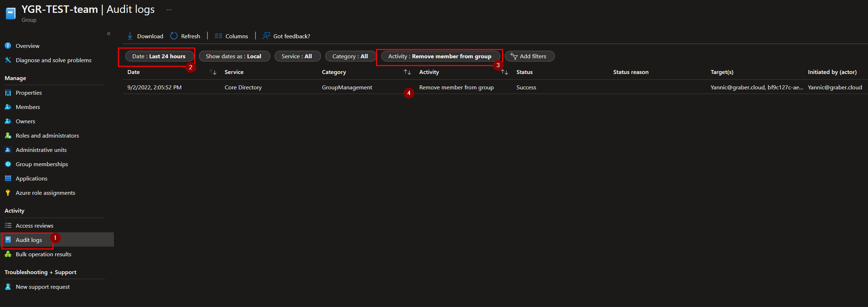Screen dimensions: 868x307
Task: Sort by the Date column arrows
Action: tap(213, 72)
